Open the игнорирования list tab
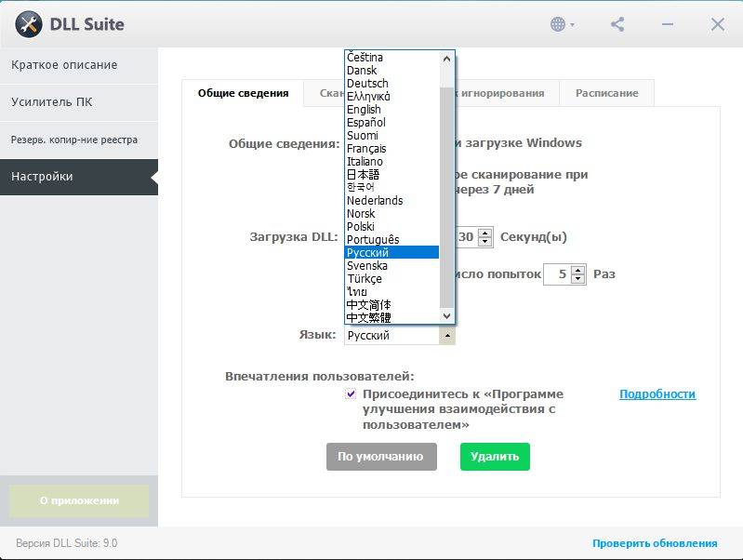Viewport: 743px width, 560px height. (x=507, y=93)
